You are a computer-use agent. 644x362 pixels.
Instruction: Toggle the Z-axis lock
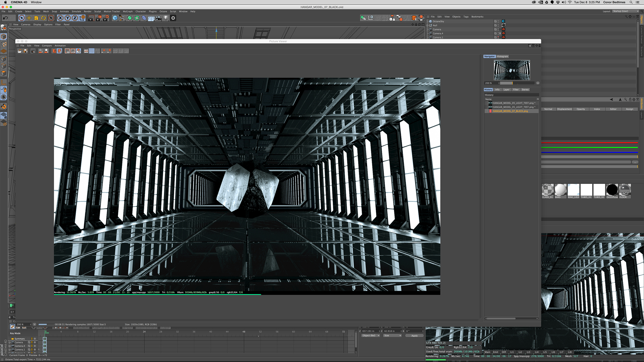pos(75,18)
